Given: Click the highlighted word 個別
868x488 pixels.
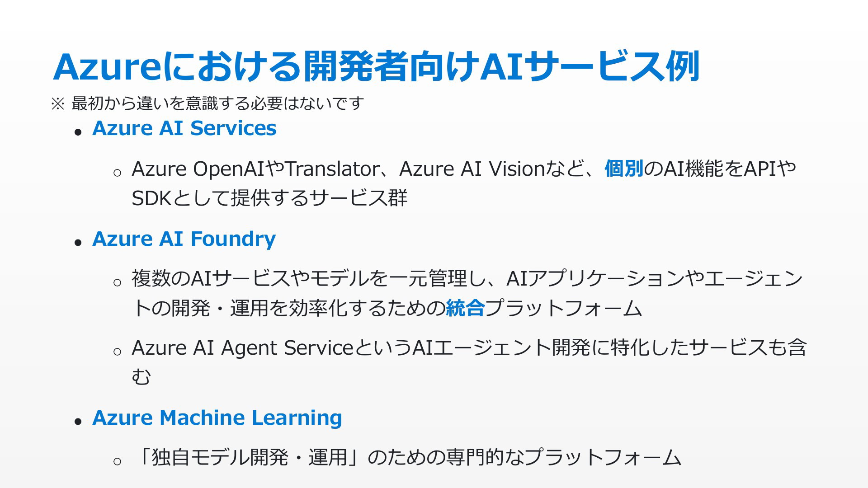Looking at the screenshot, I should tap(624, 169).
